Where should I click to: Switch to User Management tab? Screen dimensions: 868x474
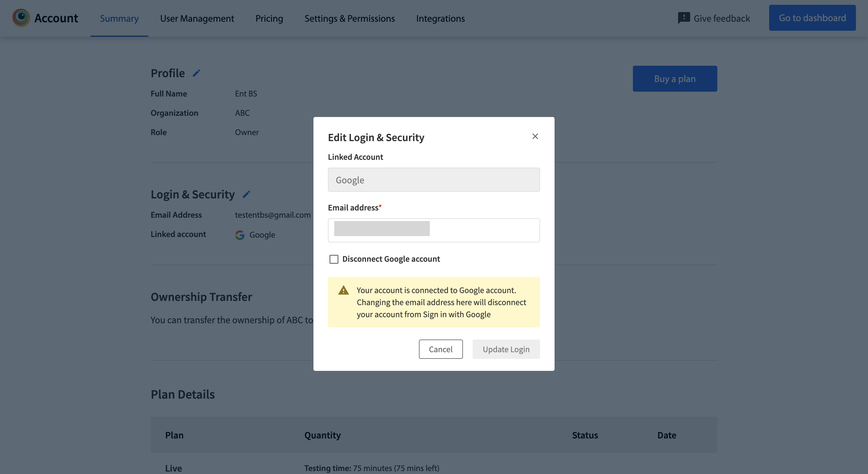point(197,18)
